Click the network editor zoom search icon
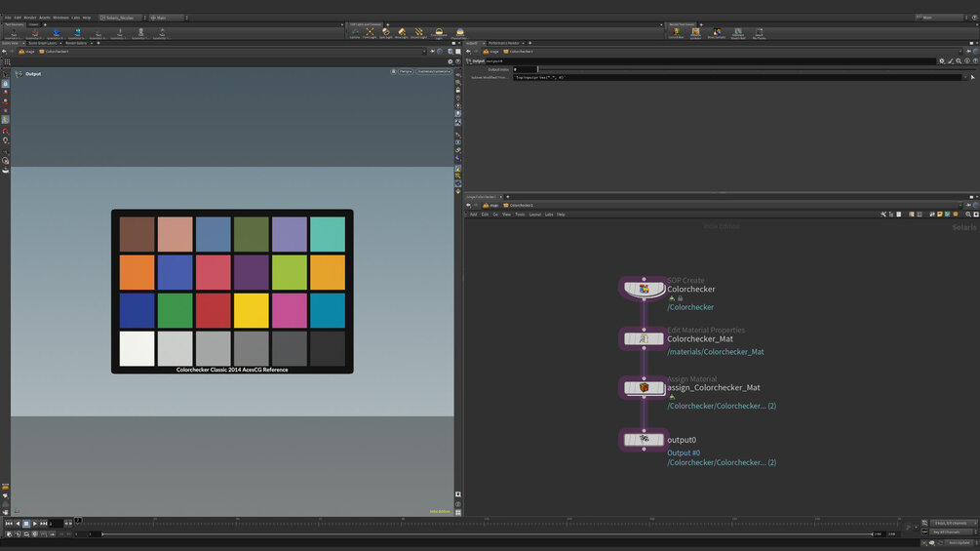 pos(968,215)
